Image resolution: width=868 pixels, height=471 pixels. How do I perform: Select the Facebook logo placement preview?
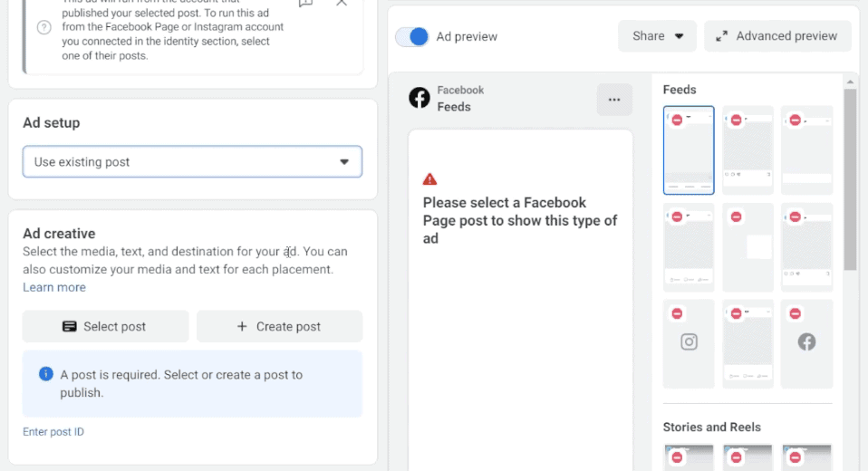pyautogui.click(x=806, y=343)
